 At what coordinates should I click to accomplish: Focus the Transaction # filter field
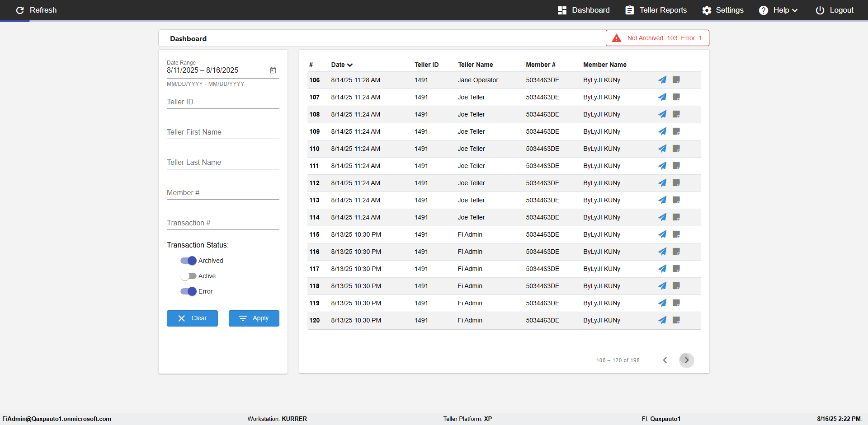(223, 223)
